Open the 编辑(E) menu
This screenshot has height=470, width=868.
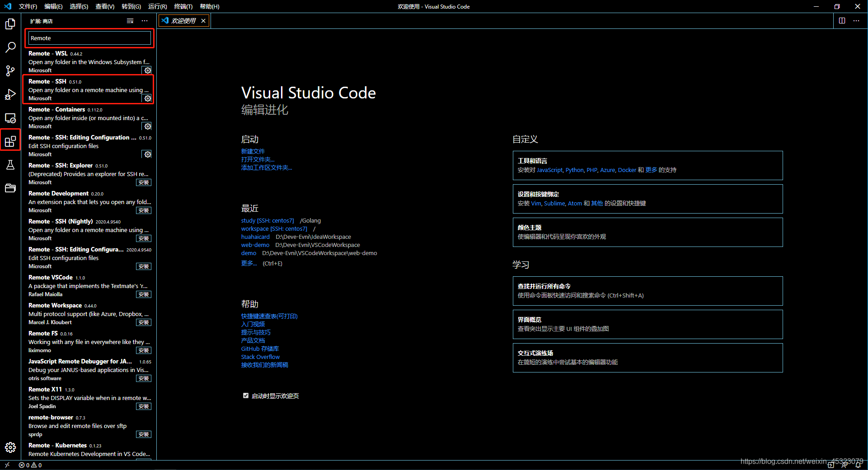point(53,6)
